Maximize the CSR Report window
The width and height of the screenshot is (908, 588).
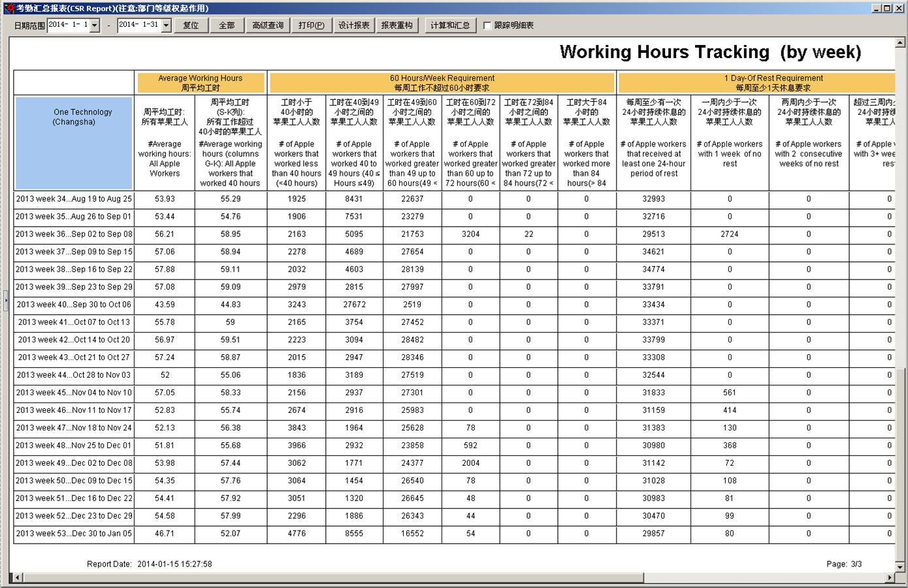pyautogui.click(x=886, y=8)
